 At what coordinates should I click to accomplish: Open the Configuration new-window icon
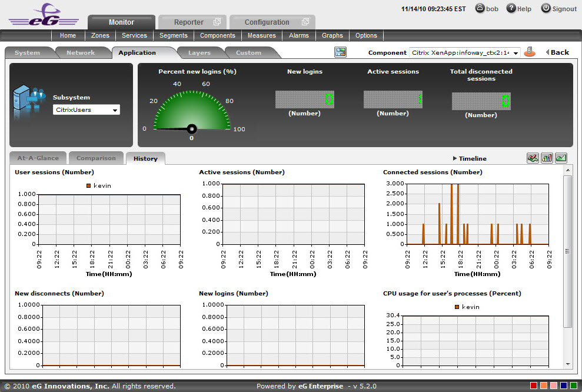coord(305,22)
